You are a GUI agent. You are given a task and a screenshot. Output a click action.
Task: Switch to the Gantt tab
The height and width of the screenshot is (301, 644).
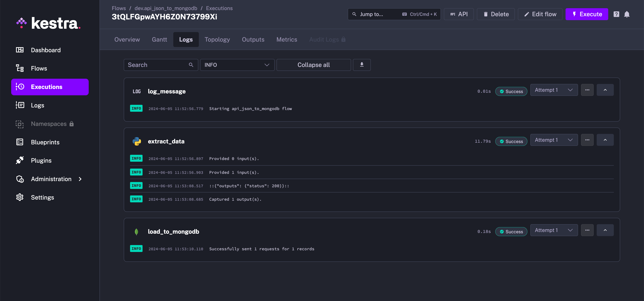(x=159, y=39)
